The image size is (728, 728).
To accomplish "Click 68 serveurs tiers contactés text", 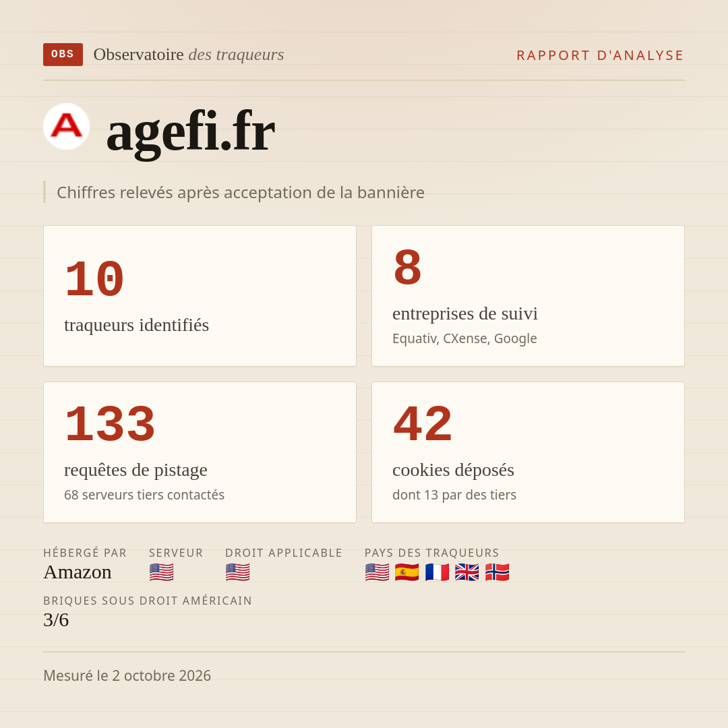I will point(144,495).
